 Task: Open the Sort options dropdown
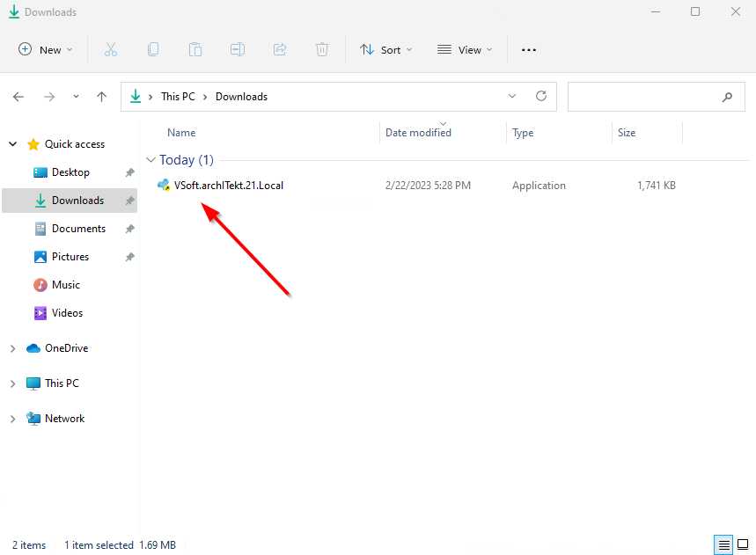click(x=385, y=49)
